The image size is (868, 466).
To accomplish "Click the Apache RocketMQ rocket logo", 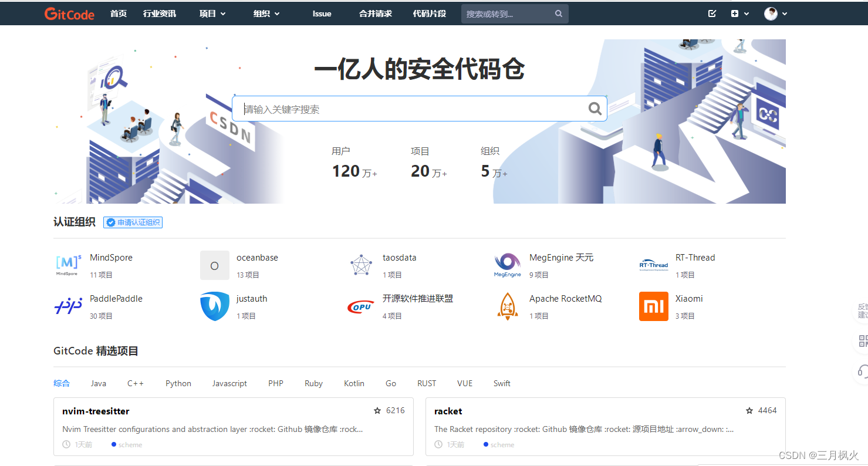I will pos(508,306).
